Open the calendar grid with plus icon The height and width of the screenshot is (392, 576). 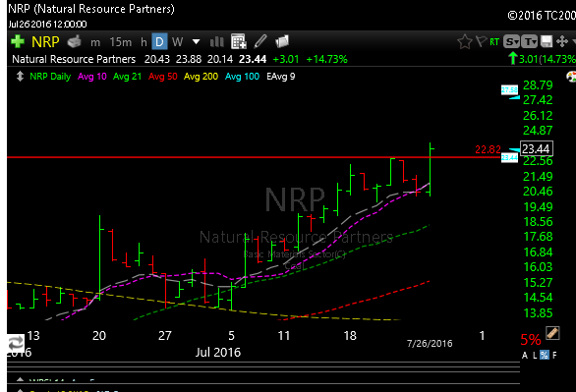click(239, 41)
